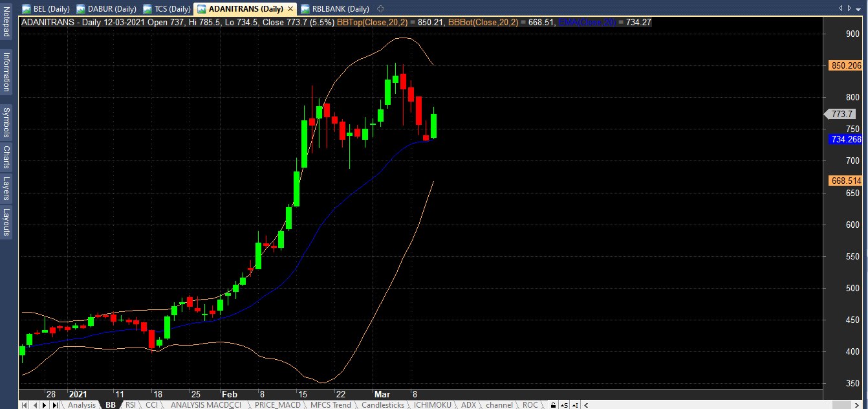Switch to the ROC sheet tab
Viewport: 868px width, 409px height.
click(530, 405)
